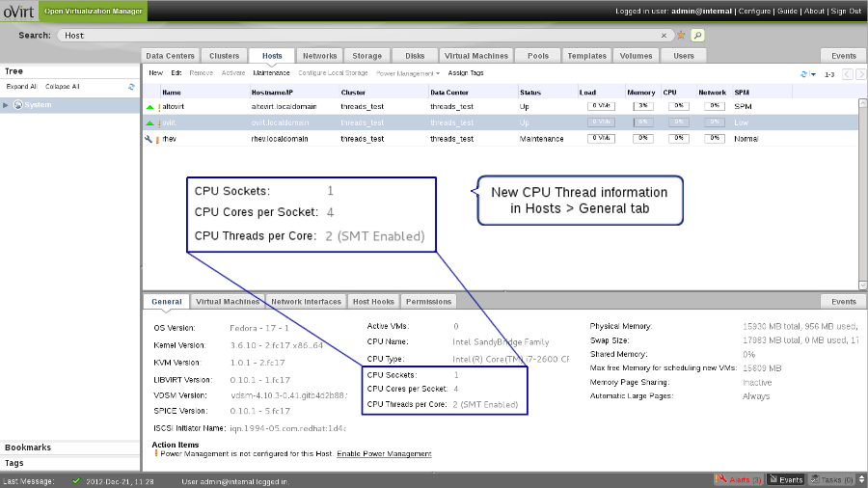Open the refresh interval dropdown arrow
The height and width of the screenshot is (488, 868).
[813, 74]
